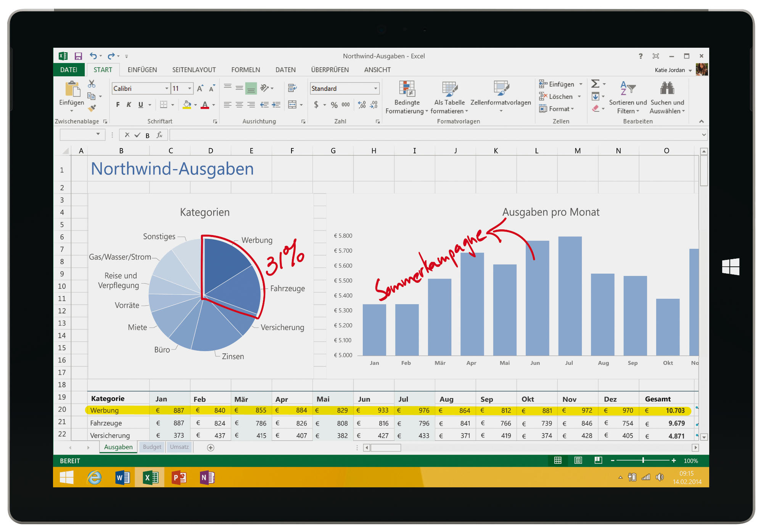Apply thousands separator 000 icon
The height and width of the screenshot is (532, 763).
point(346,105)
